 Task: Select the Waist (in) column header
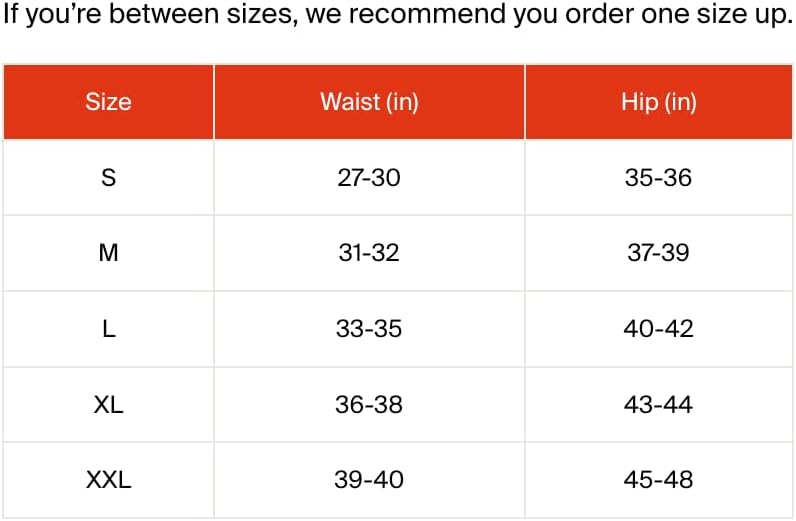tap(368, 102)
